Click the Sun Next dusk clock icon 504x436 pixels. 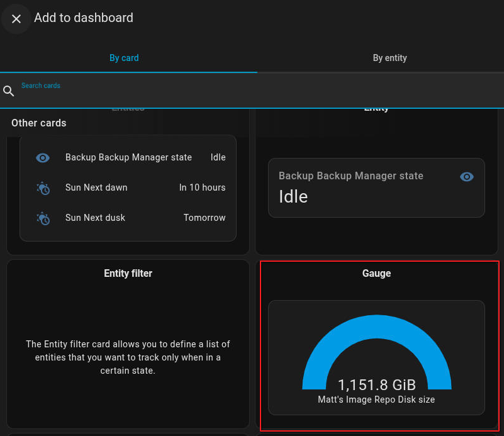pyautogui.click(x=43, y=218)
